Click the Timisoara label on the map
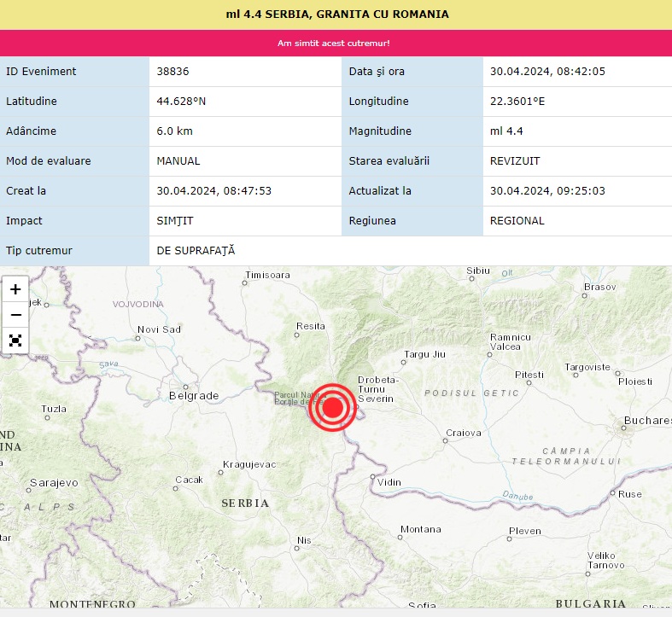 [268, 276]
